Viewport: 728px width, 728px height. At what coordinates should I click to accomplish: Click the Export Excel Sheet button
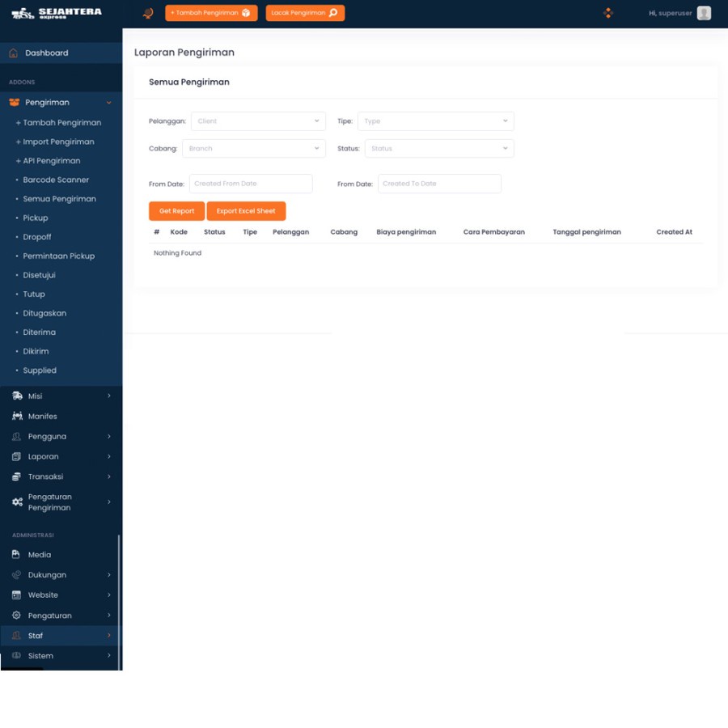point(246,210)
